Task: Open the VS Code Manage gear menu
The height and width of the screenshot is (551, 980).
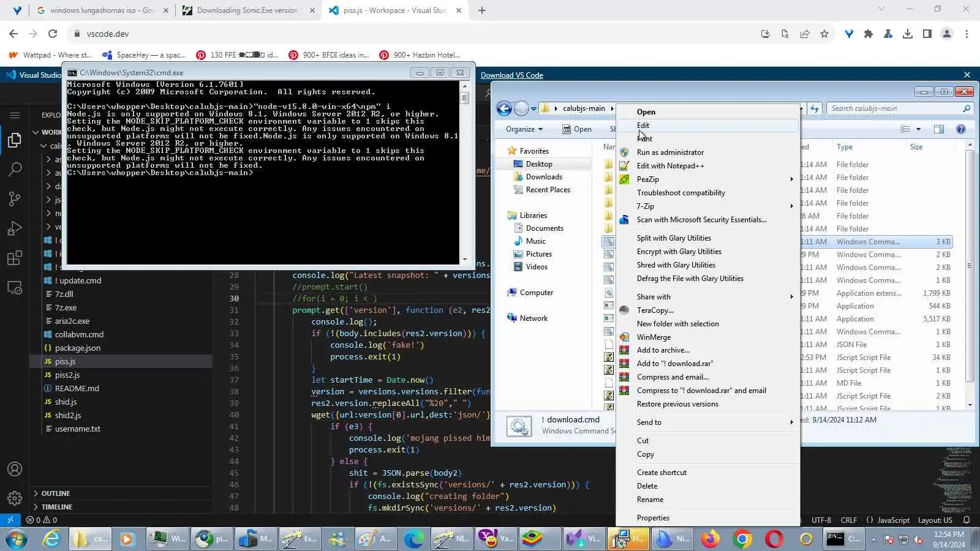Action: coord(15,498)
